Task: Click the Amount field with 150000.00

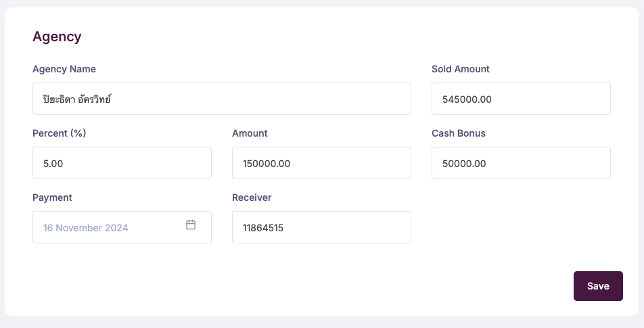Action: (x=321, y=163)
